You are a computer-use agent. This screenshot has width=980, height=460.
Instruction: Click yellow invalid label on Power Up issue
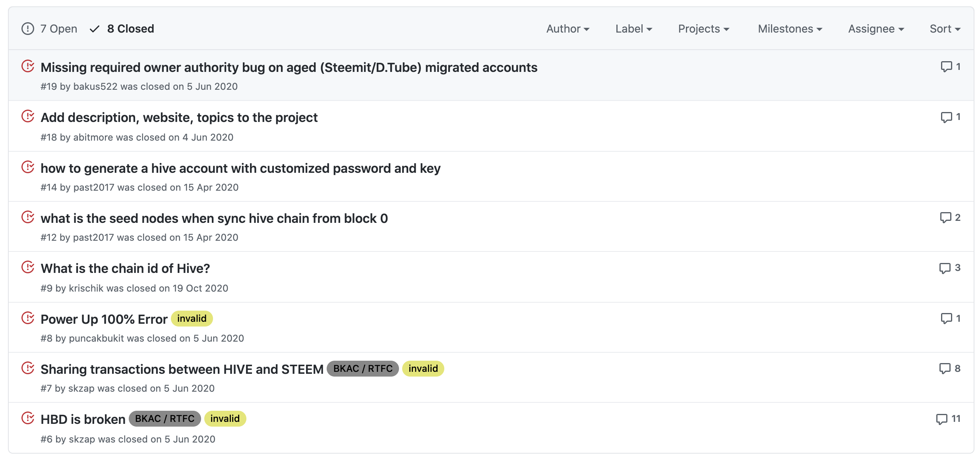192,319
